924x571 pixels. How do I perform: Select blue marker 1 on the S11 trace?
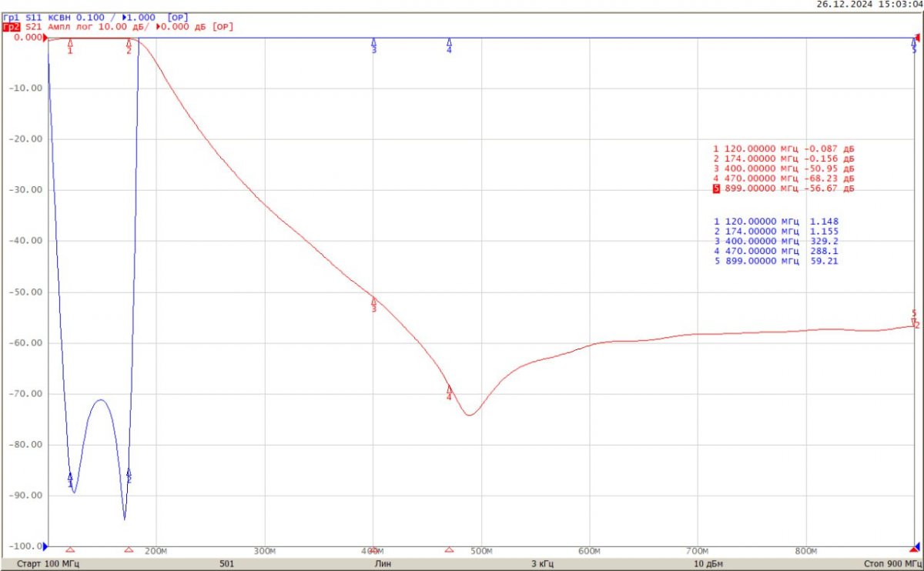tap(70, 479)
